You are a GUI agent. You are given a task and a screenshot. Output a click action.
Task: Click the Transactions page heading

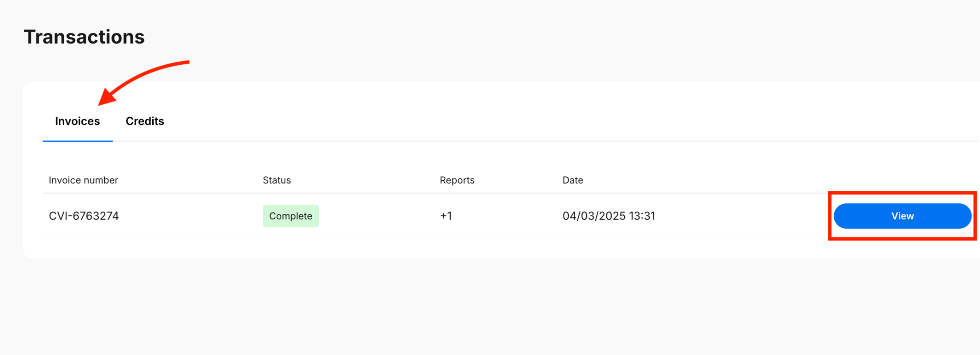[84, 37]
